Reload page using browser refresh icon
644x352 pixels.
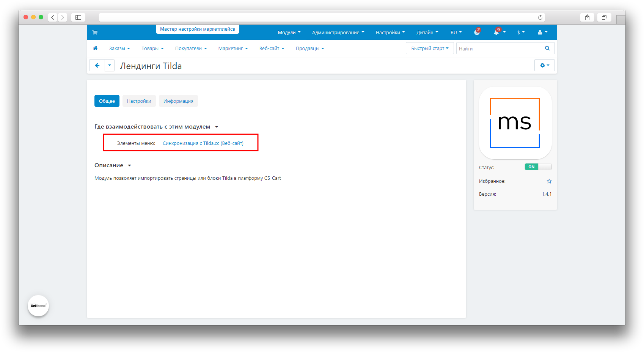pyautogui.click(x=540, y=17)
